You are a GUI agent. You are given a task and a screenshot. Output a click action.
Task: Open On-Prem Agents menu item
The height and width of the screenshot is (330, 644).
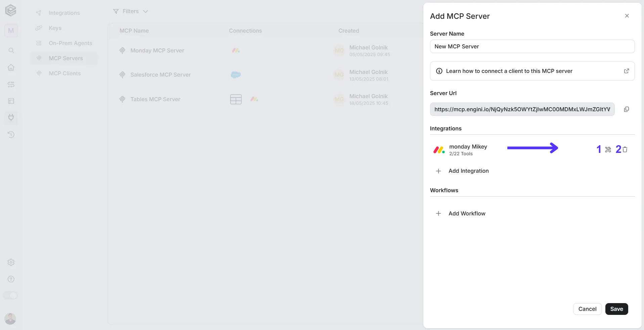point(64,43)
